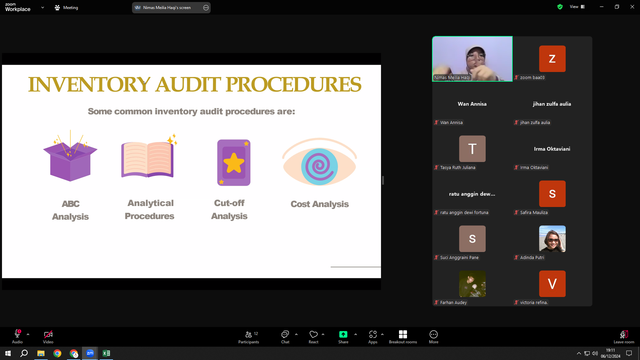Switch to Zoom in the taskbar
This screenshot has height=360, width=640.
tap(90, 353)
